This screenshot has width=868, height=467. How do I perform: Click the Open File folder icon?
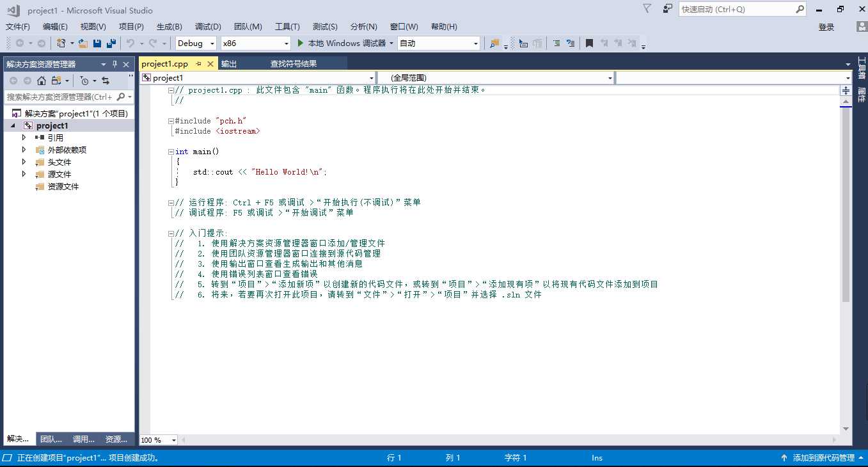coord(83,44)
